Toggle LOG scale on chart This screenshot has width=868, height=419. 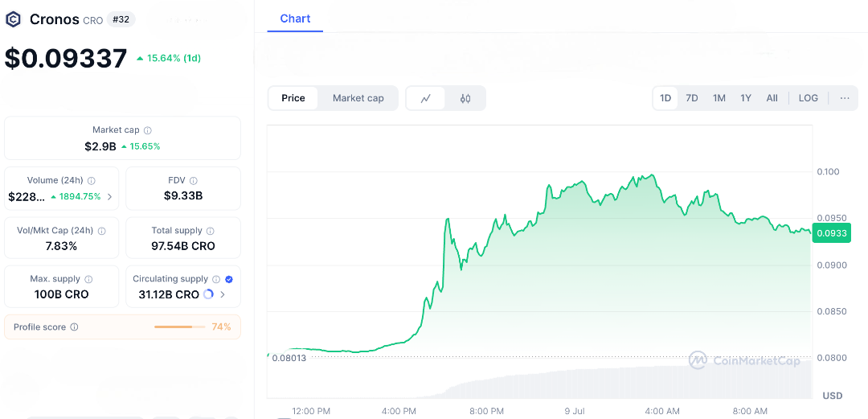point(809,98)
